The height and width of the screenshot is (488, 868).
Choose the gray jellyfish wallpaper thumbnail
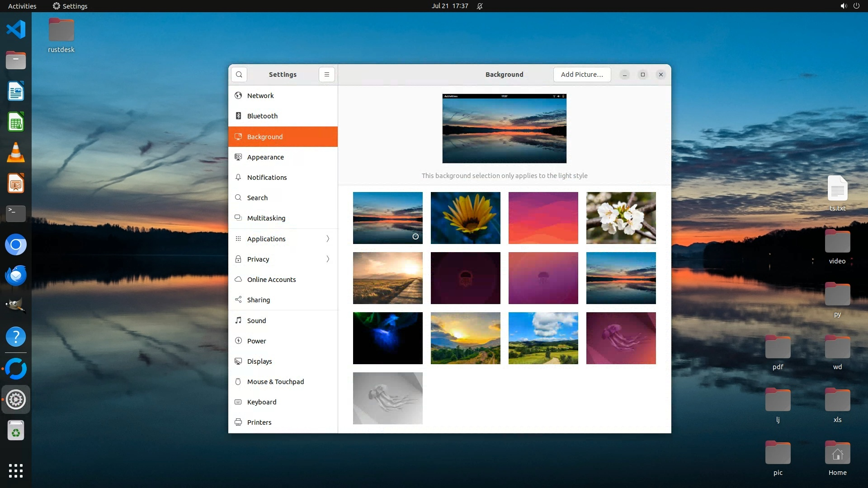coord(387,398)
